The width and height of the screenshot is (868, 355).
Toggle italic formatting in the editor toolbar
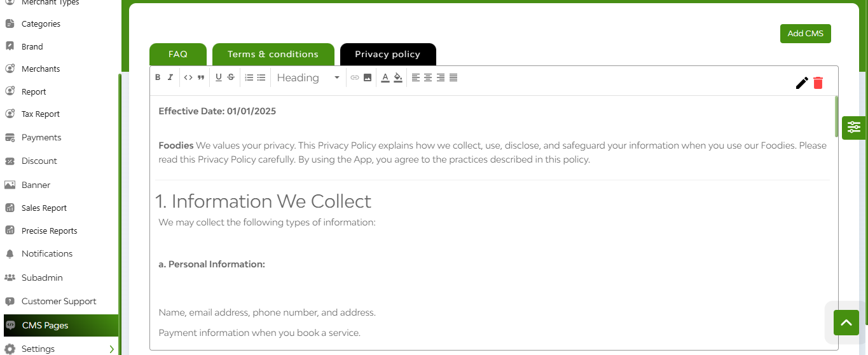[x=170, y=77]
